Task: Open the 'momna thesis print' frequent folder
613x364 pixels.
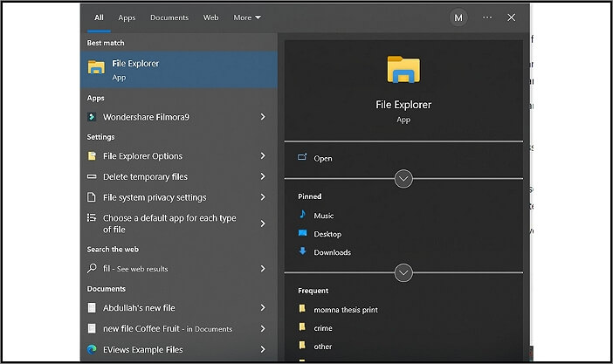Action: pos(346,310)
